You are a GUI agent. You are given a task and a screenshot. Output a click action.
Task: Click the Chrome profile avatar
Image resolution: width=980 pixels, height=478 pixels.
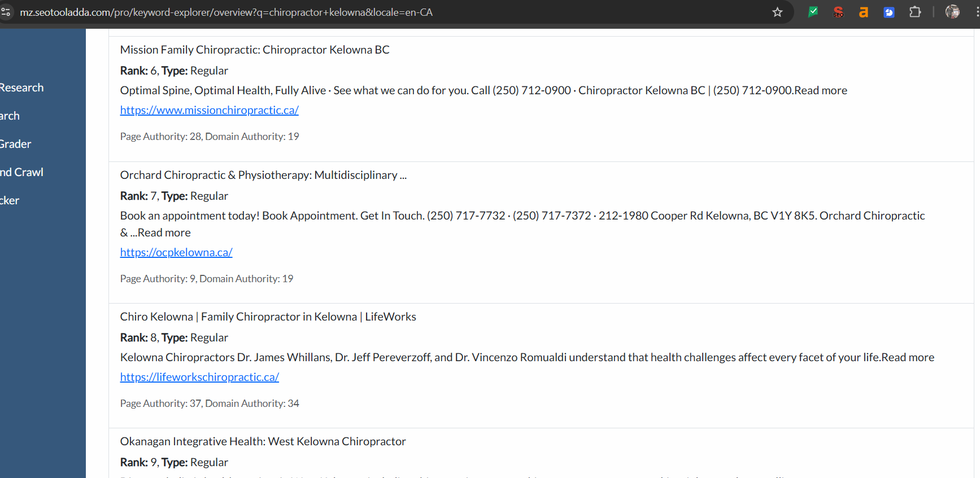(x=952, y=12)
